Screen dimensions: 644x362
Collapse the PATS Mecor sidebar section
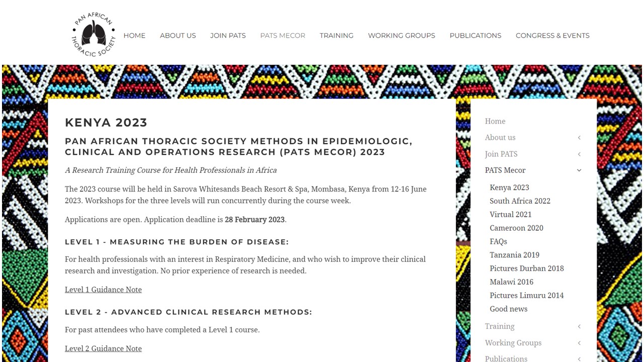click(x=579, y=170)
